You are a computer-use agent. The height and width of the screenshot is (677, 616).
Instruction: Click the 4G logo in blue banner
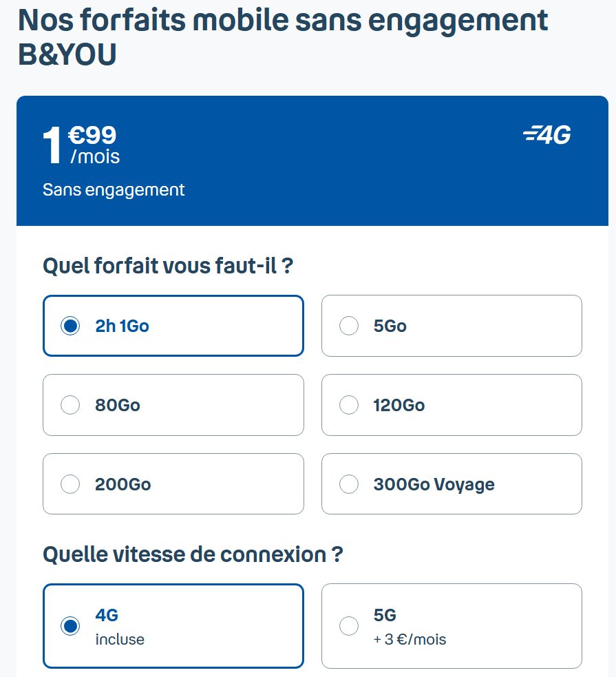[x=547, y=135]
